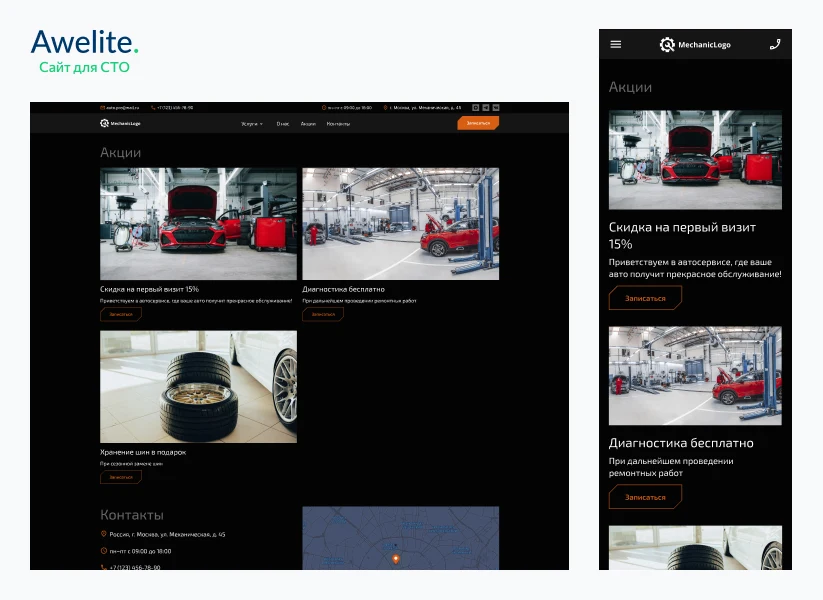823x600 pixels.
Task: Click the desktop card title Диагностика бесплатно
Action: click(x=343, y=289)
